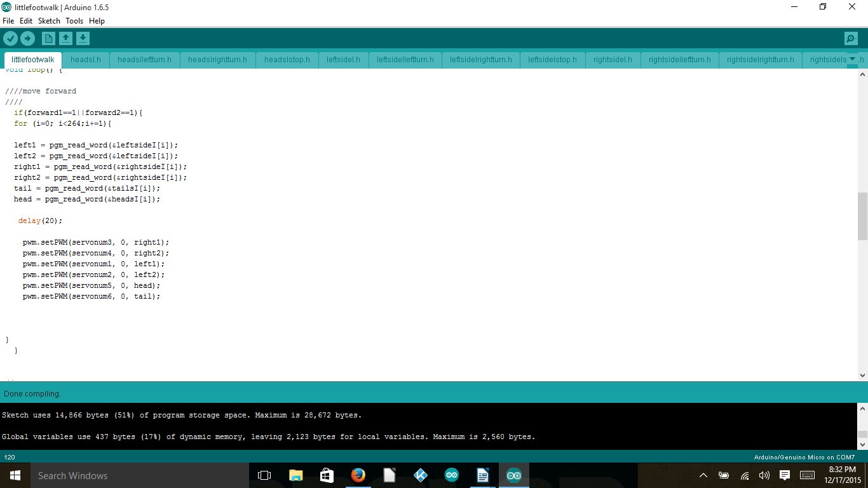Switch to the littlefootwalk tab
Image resolution: width=868 pixels, height=488 pixels.
33,60
